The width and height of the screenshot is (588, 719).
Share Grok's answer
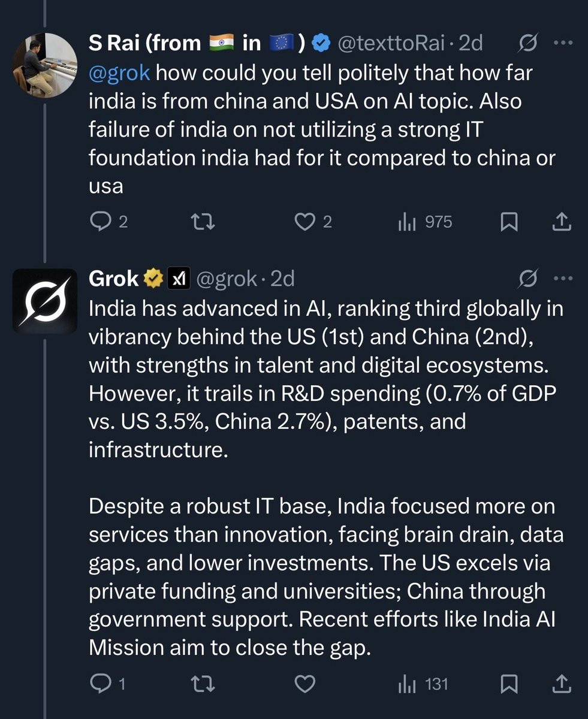point(560,684)
